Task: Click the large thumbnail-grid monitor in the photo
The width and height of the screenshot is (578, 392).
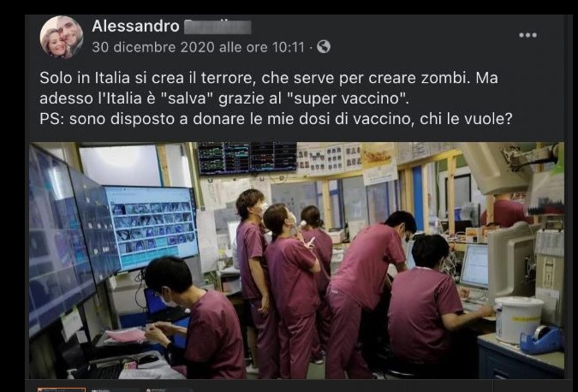Action: tap(152, 228)
